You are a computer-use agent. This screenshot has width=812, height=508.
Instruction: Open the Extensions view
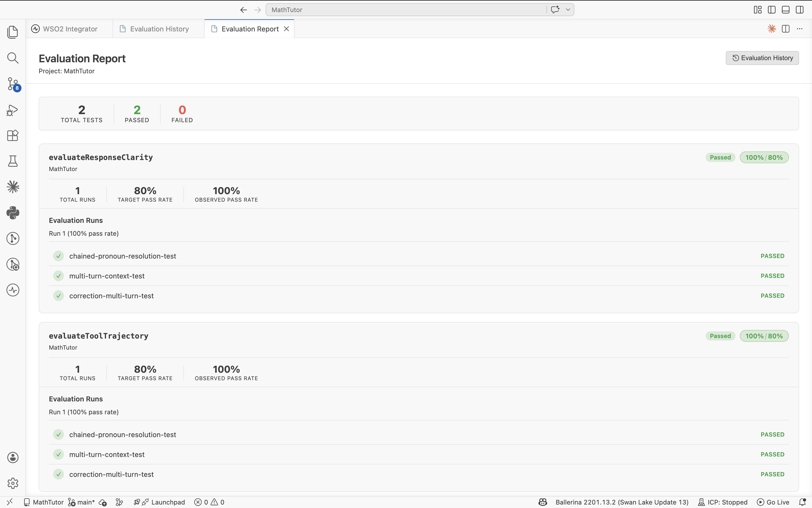pos(13,136)
